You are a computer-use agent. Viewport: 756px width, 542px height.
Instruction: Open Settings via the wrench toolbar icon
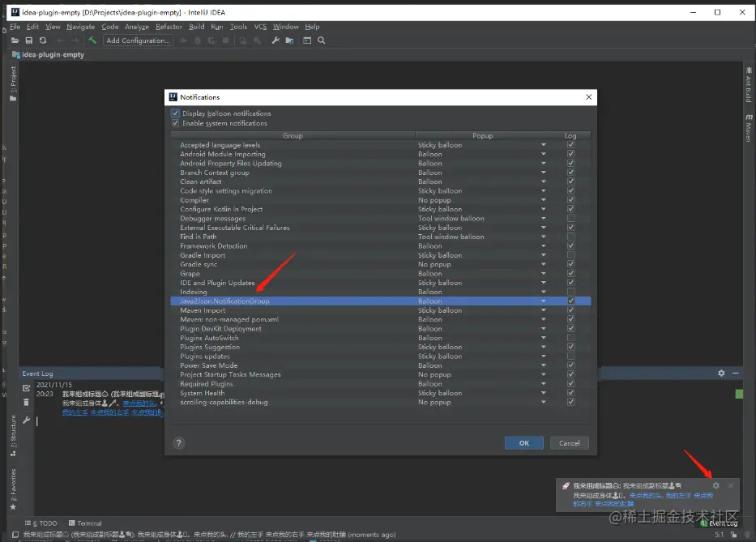pyautogui.click(x=275, y=41)
